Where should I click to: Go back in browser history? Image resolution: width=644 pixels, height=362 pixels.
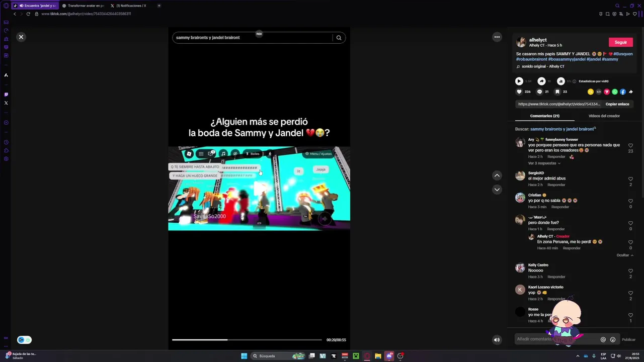(15, 14)
